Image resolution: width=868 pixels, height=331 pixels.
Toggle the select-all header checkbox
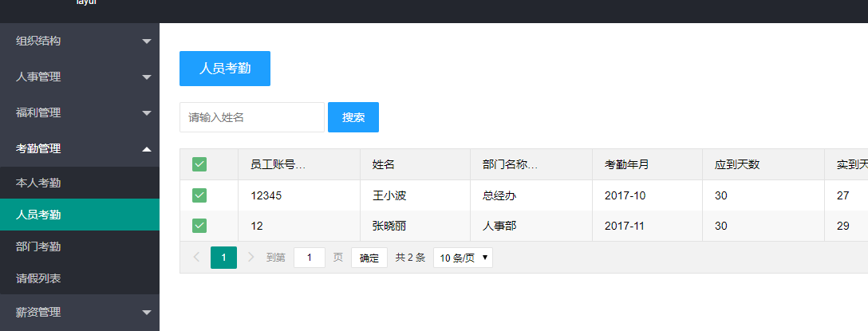[199, 164]
